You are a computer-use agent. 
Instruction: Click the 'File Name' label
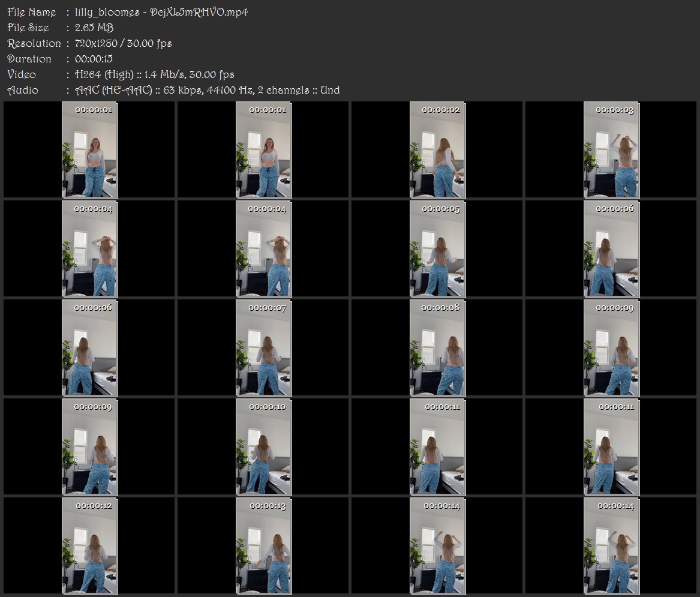pyautogui.click(x=32, y=12)
